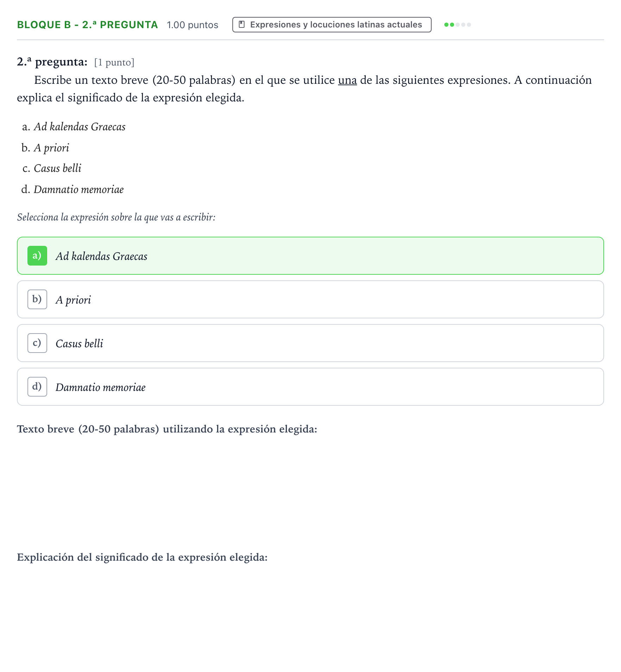Click the explanation answer area
Viewport: 621px width, 672px height.
(310, 616)
